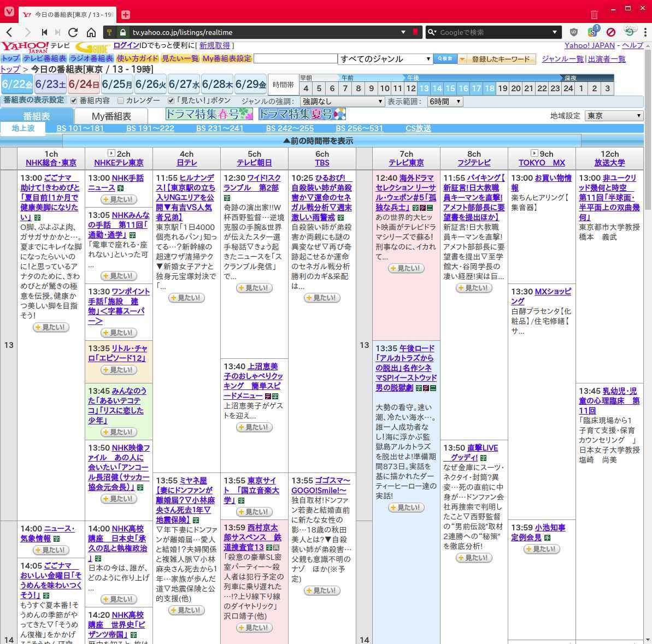This screenshot has width=652, height=644.
Task: Open the 出演者一覧 link
Action: pos(607,59)
